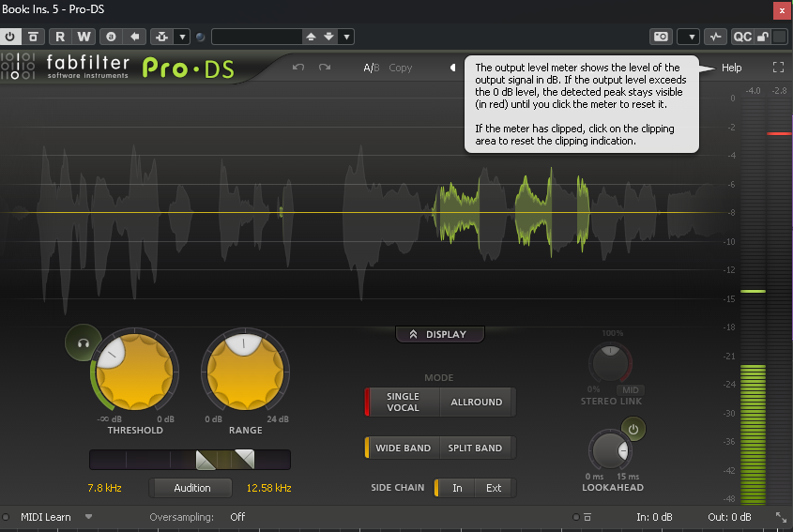
Task: Click In: 0 dB input level
Action: point(654,517)
